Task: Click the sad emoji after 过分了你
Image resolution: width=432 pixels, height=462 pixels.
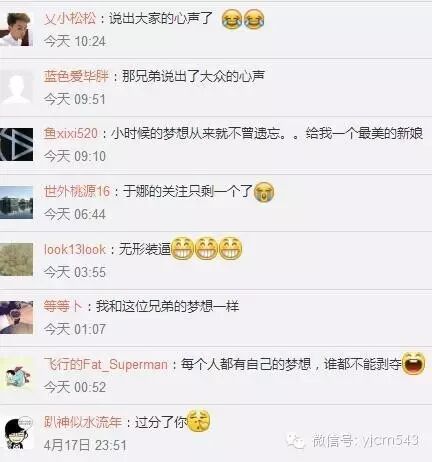Action: [199, 421]
